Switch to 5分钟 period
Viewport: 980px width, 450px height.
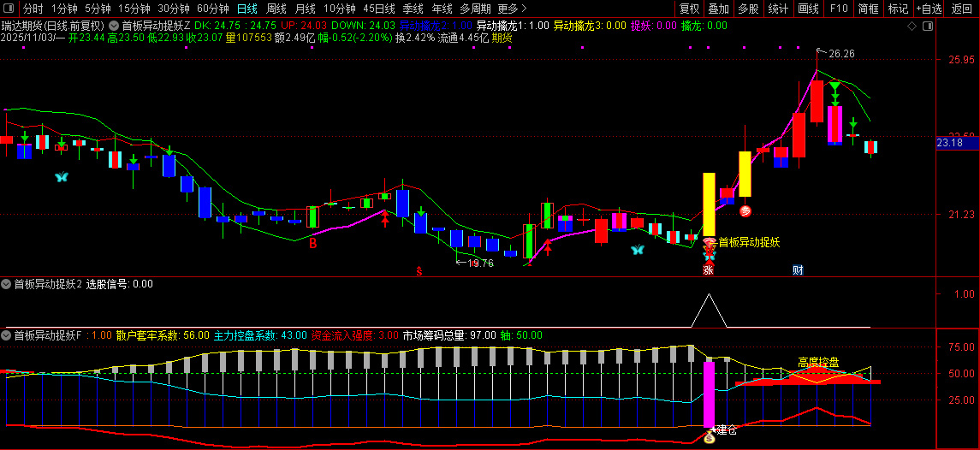[98, 9]
